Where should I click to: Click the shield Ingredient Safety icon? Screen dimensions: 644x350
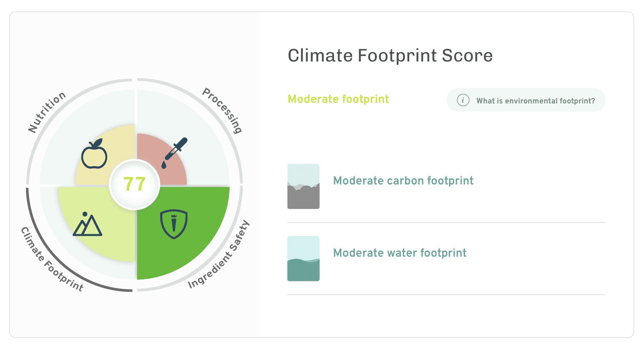coord(174,224)
